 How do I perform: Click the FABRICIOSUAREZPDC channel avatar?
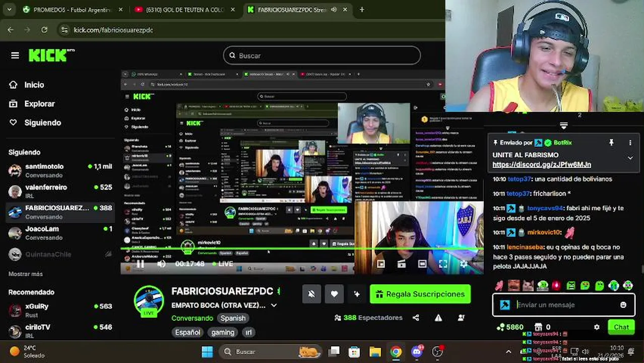pos(149,300)
